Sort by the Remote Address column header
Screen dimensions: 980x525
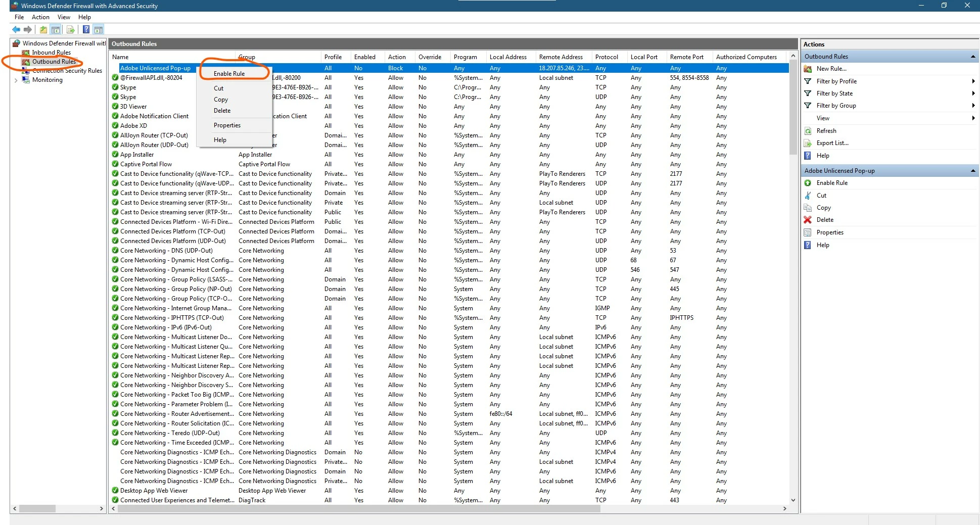(564, 57)
